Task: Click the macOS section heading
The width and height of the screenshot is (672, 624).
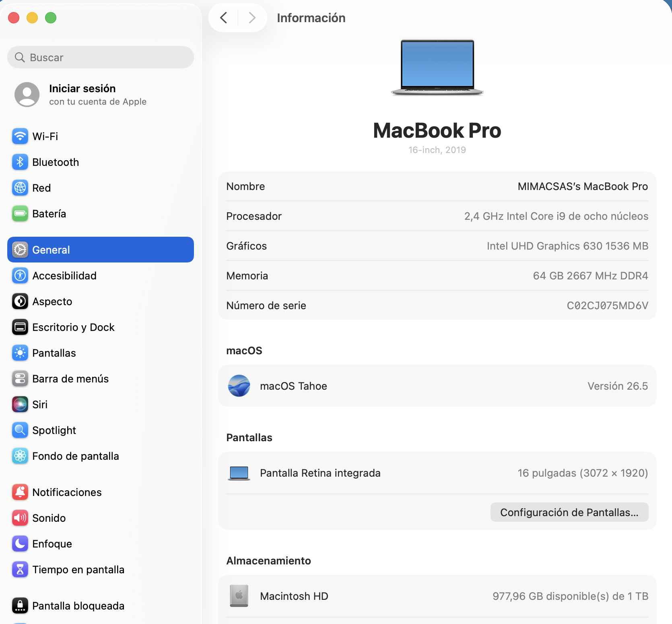Action: point(244,351)
